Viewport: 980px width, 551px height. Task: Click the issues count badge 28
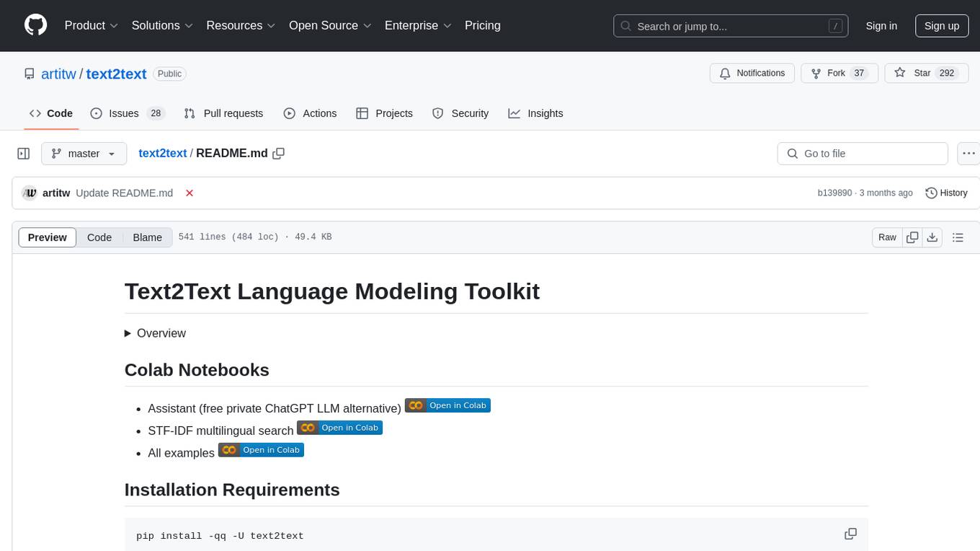pos(156,113)
